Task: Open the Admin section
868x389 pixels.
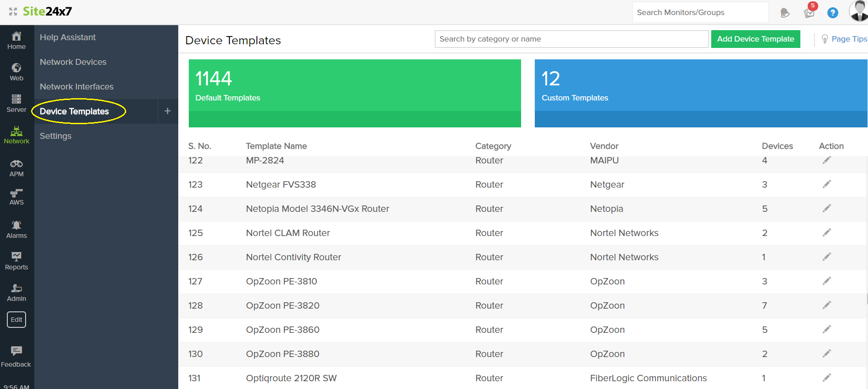Action: (16, 293)
